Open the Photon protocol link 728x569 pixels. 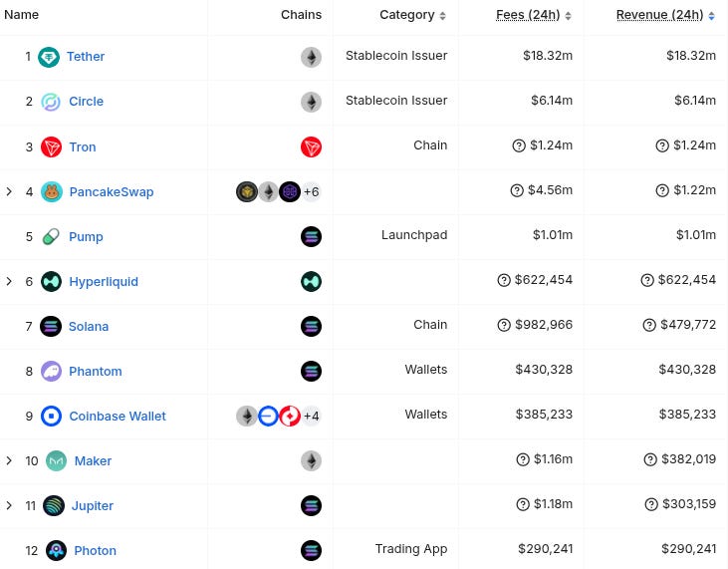[x=96, y=550]
